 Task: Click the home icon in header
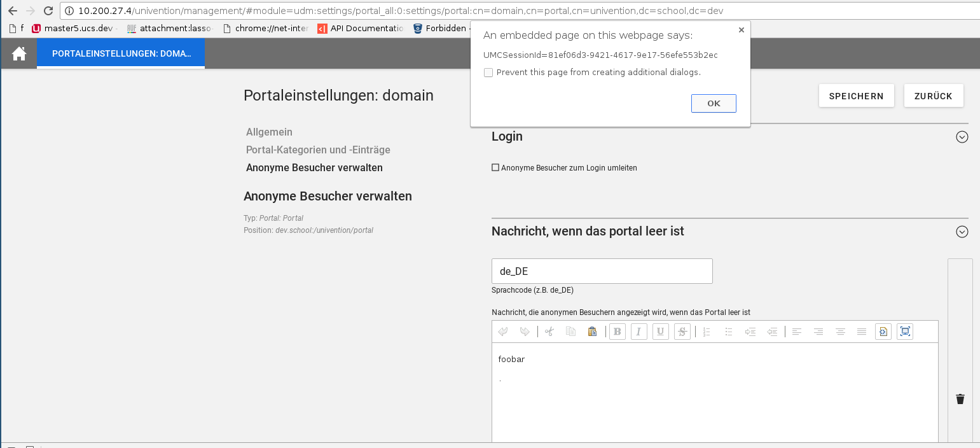[x=19, y=54]
